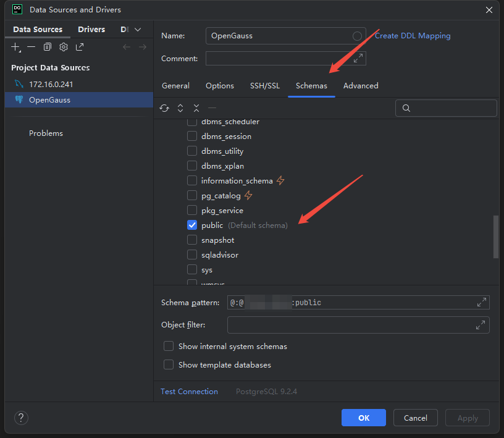Image resolution: width=504 pixels, height=438 pixels.
Task: Check the sys schema
Action: coord(192,269)
